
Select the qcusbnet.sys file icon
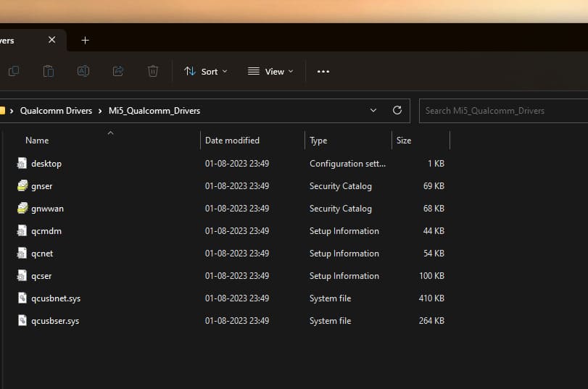pos(22,298)
